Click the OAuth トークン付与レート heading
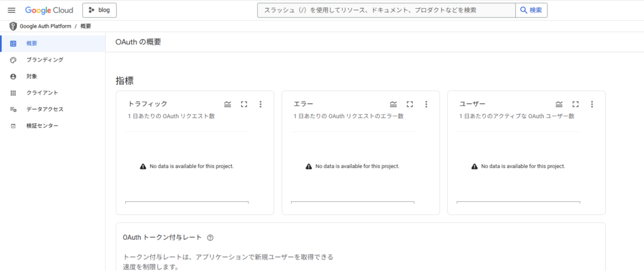 pyautogui.click(x=162, y=237)
